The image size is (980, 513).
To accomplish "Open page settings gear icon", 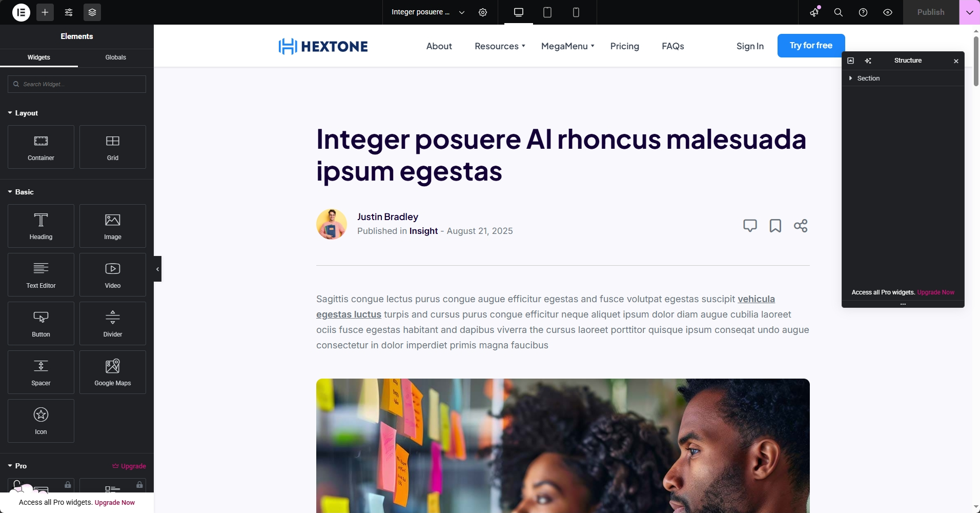I will [x=483, y=12].
